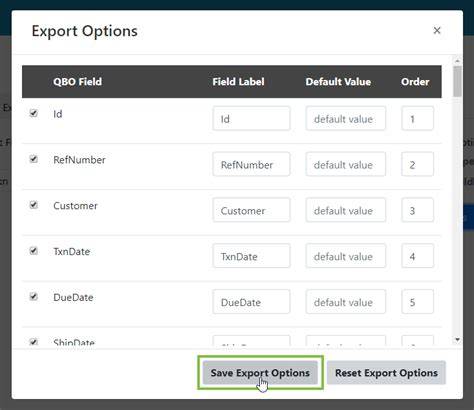
Task: Focus the Id order number box
Action: click(417, 118)
